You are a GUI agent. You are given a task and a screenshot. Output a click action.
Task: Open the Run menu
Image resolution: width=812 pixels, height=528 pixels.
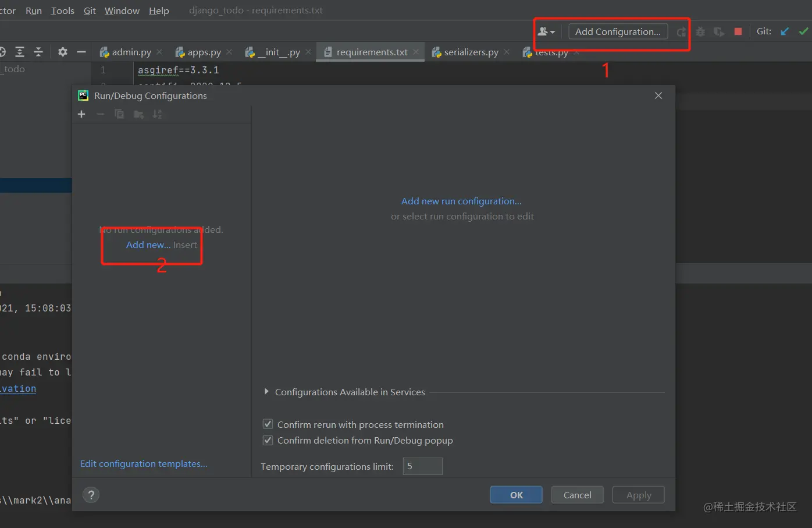(34, 10)
